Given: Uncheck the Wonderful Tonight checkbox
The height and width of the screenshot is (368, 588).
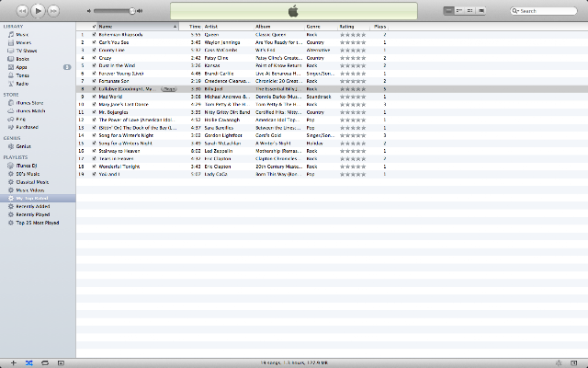Looking at the screenshot, I should 94,167.
